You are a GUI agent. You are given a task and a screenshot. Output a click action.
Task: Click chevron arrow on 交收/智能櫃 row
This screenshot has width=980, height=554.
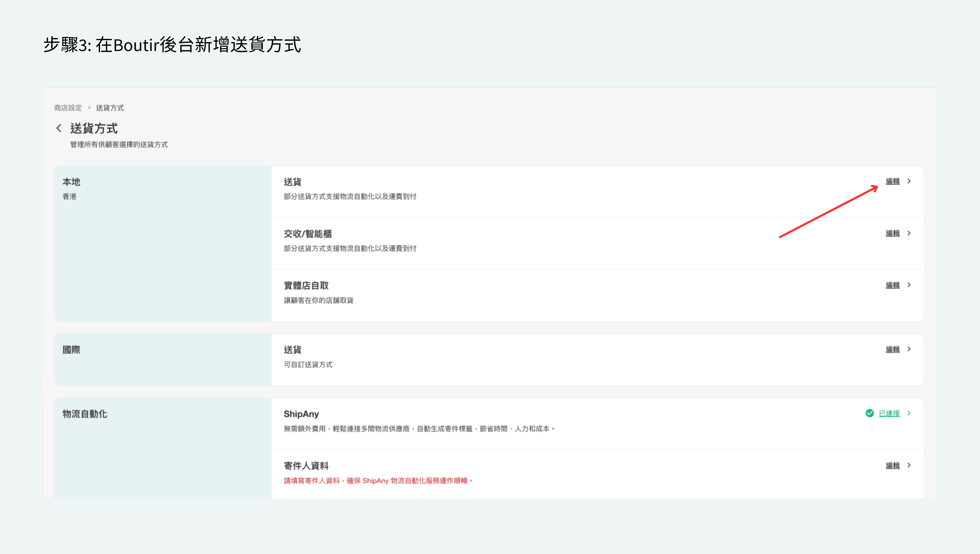pos(909,233)
